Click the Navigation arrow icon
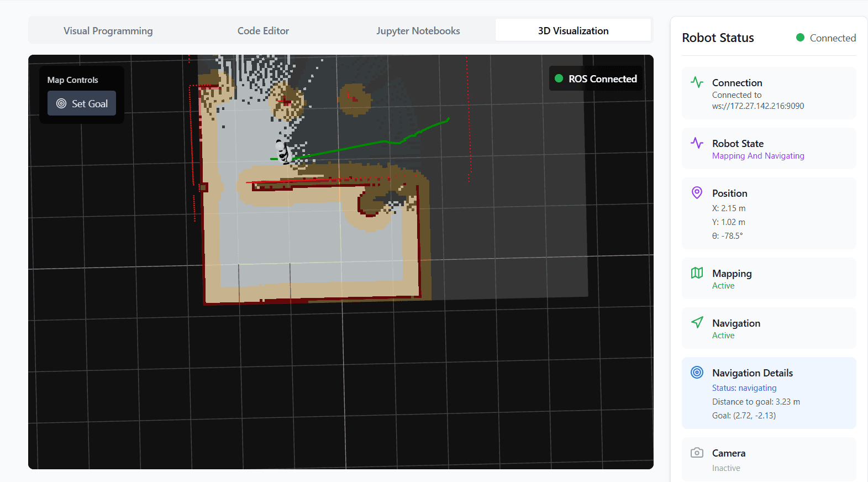The image size is (868, 482). point(697,322)
